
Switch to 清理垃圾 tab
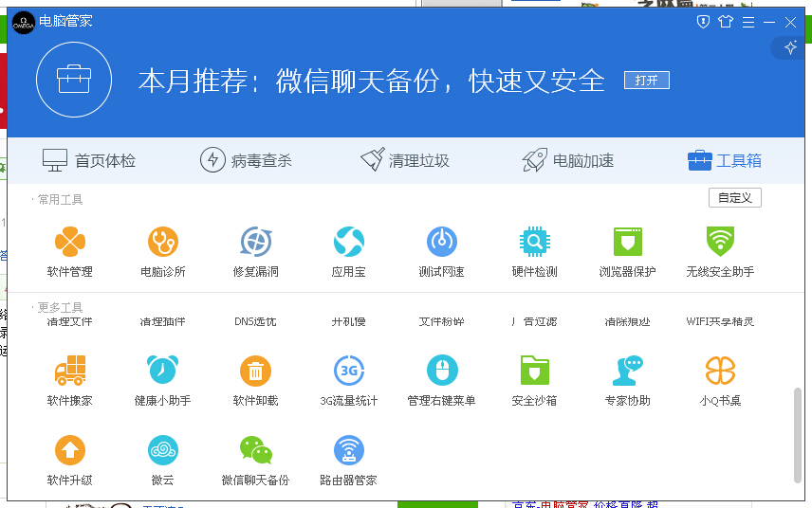(405, 160)
